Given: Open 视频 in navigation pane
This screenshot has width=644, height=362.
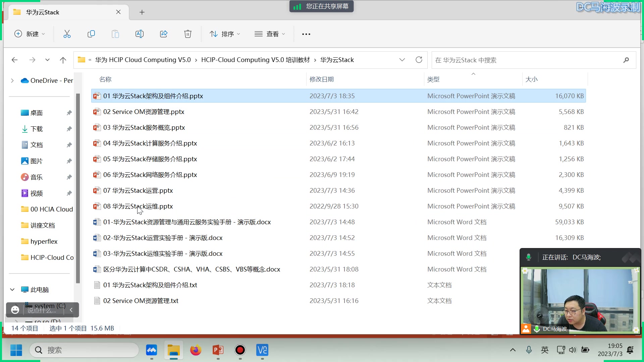Looking at the screenshot, I should [x=37, y=193].
